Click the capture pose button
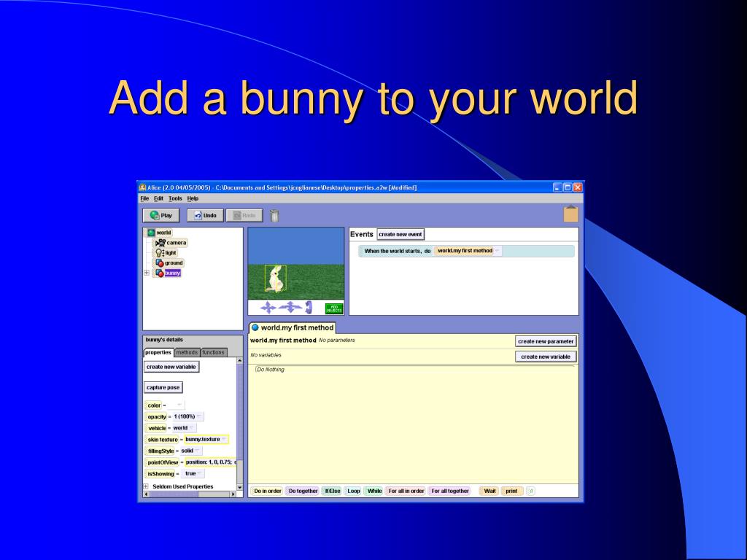 click(x=163, y=388)
